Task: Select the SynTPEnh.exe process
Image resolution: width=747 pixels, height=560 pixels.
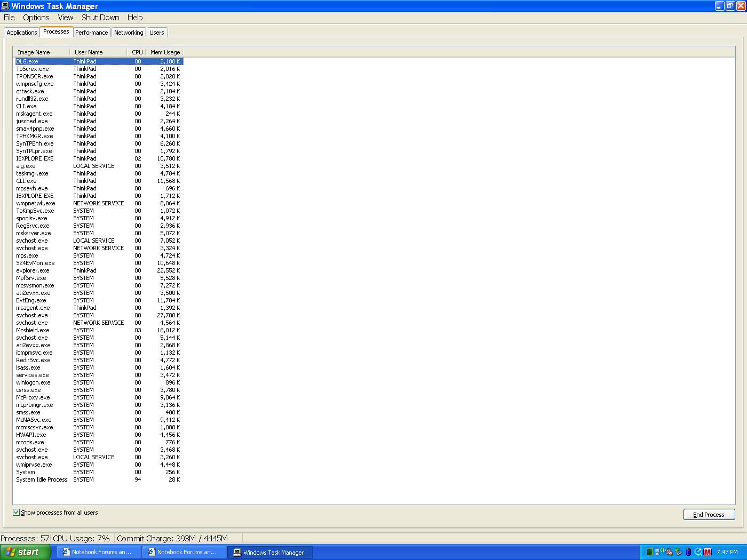Action: click(99, 143)
